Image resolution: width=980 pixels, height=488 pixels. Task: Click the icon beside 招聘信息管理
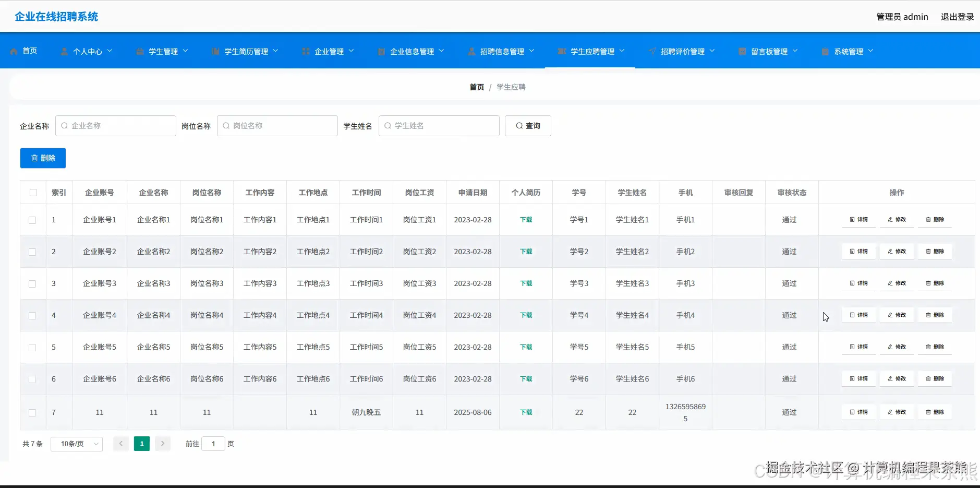tap(471, 51)
